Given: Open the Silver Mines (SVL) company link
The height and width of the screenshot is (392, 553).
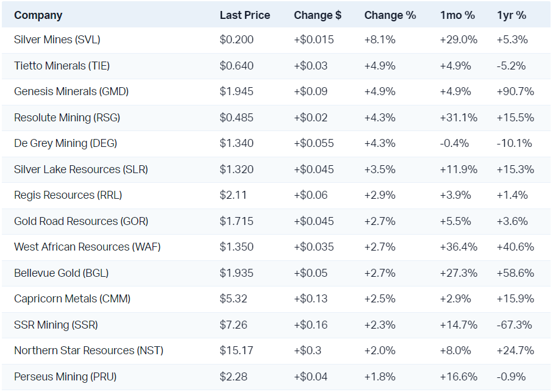Looking at the screenshot, I should [57, 40].
